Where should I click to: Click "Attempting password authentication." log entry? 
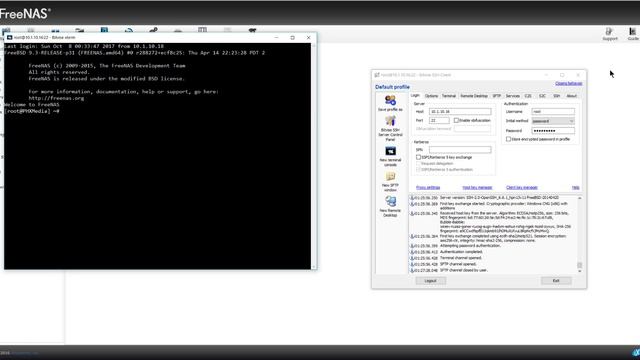(470, 246)
